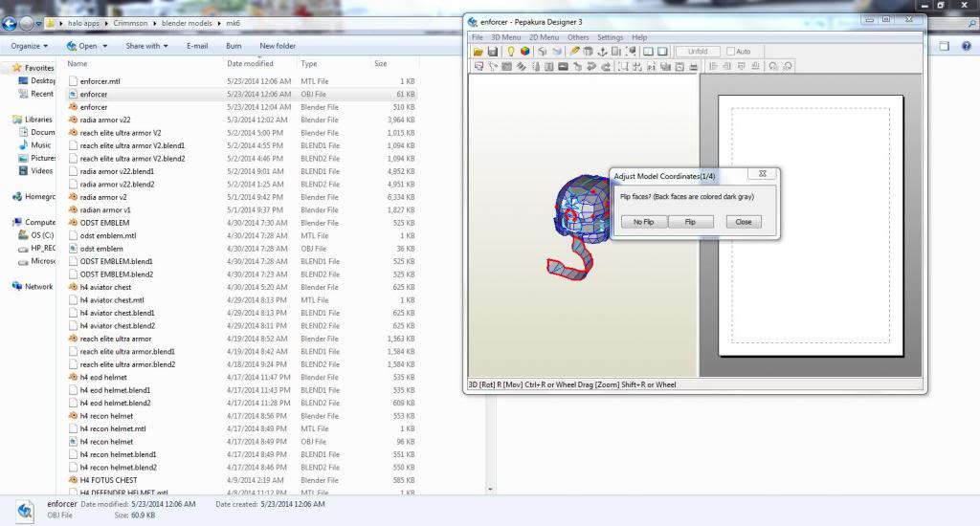Click the open-folder icon in Pepakura toolbar

click(479, 52)
